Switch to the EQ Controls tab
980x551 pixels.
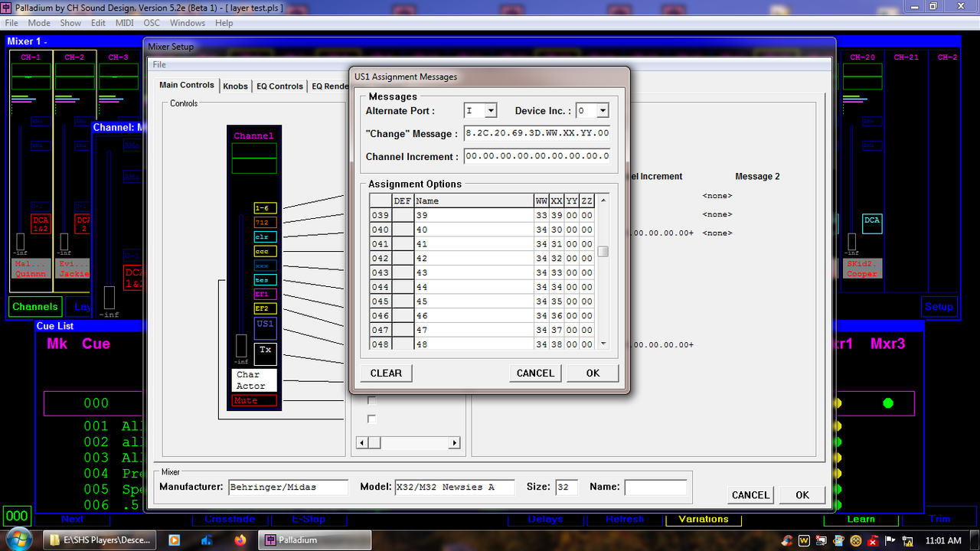pyautogui.click(x=279, y=86)
